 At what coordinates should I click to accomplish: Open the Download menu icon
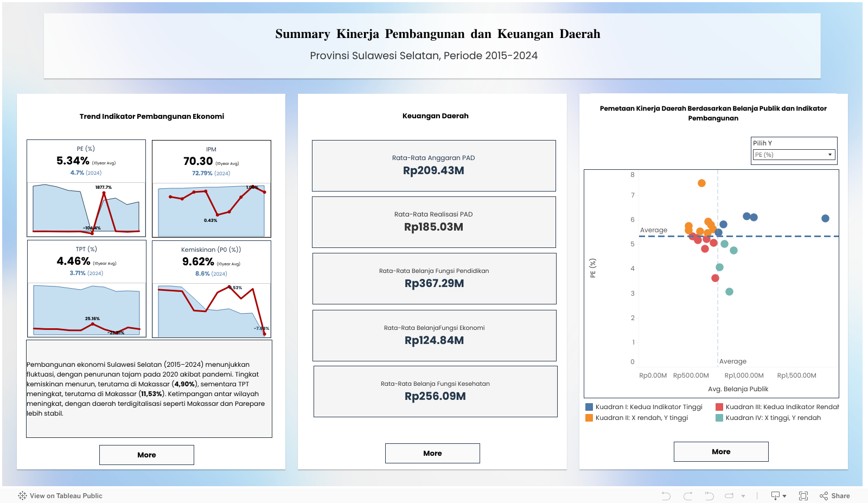(x=778, y=495)
